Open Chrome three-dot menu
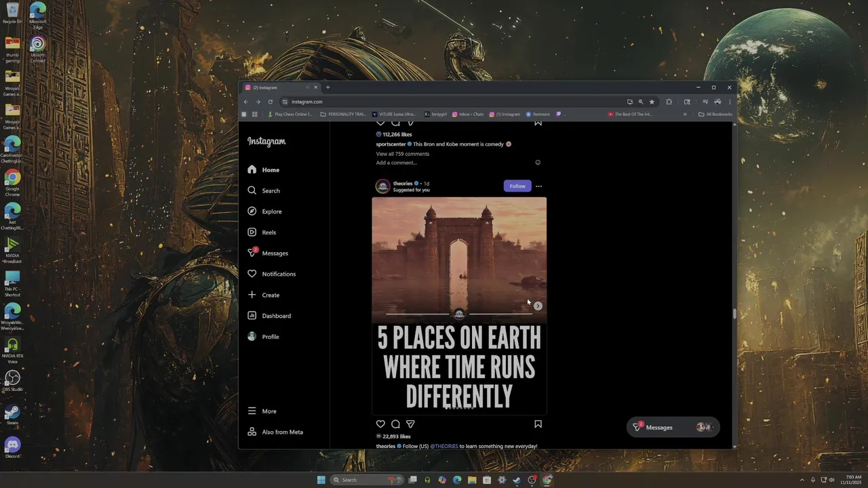The height and width of the screenshot is (488, 868). pos(730,102)
